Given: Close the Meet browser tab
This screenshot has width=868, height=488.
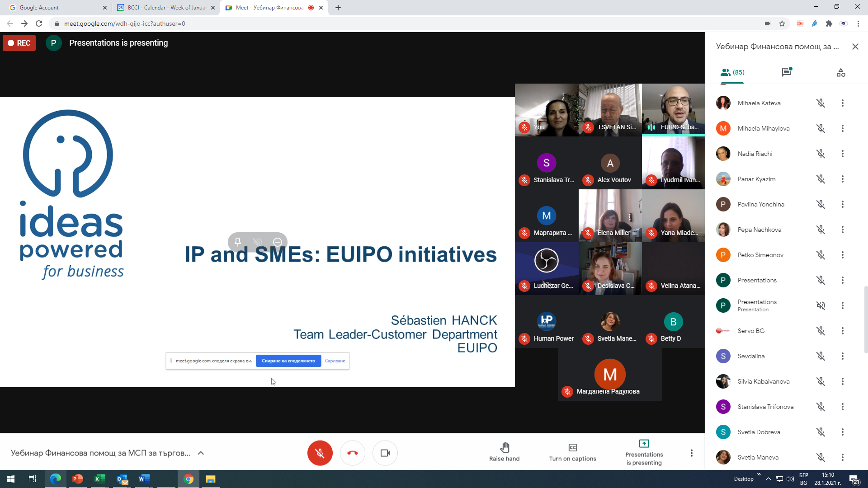Looking at the screenshot, I should tap(321, 8).
